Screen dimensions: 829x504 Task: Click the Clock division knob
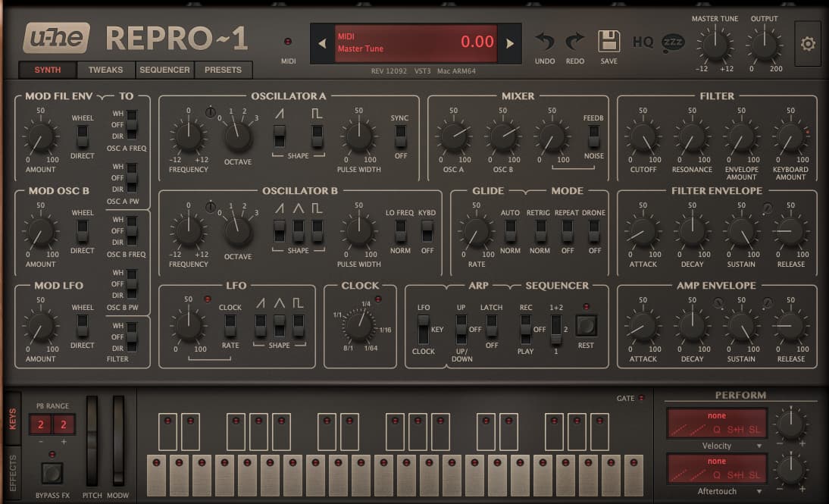pos(359,325)
